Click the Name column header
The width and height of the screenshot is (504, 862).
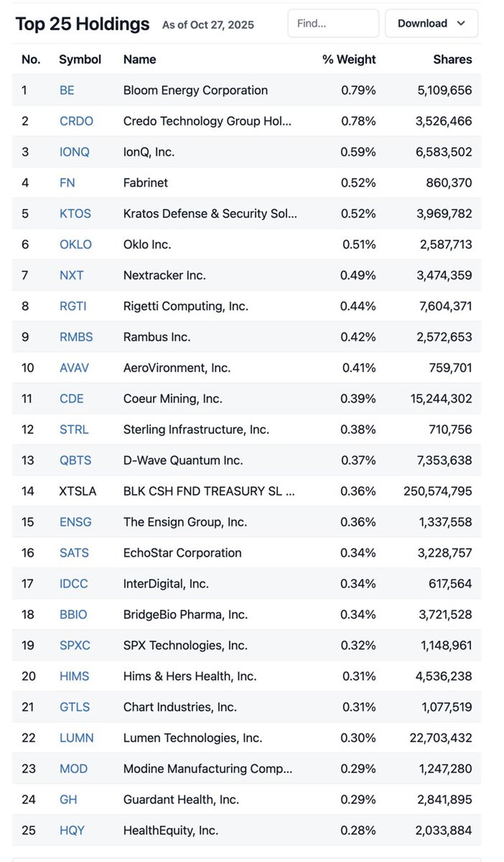point(139,59)
